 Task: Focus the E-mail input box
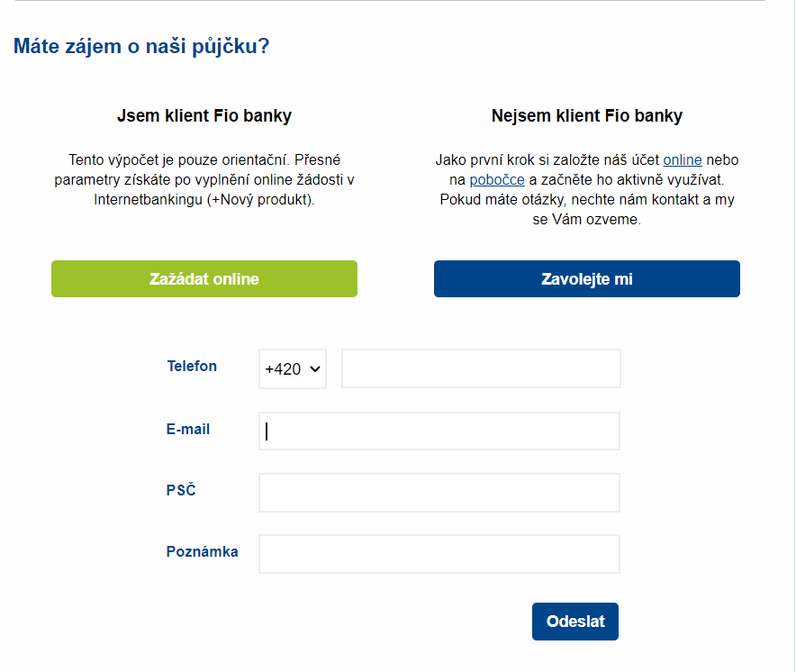tap(439, 431)
